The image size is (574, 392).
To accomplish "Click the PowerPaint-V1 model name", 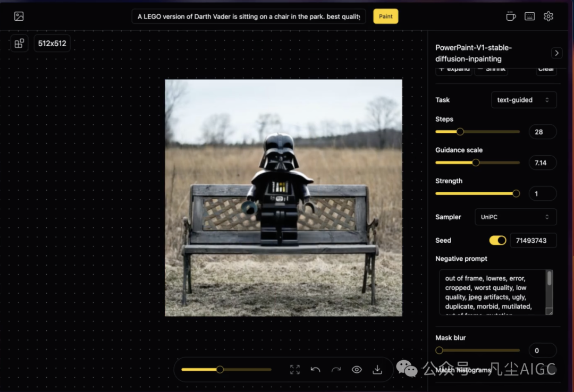I will point(474,53).
